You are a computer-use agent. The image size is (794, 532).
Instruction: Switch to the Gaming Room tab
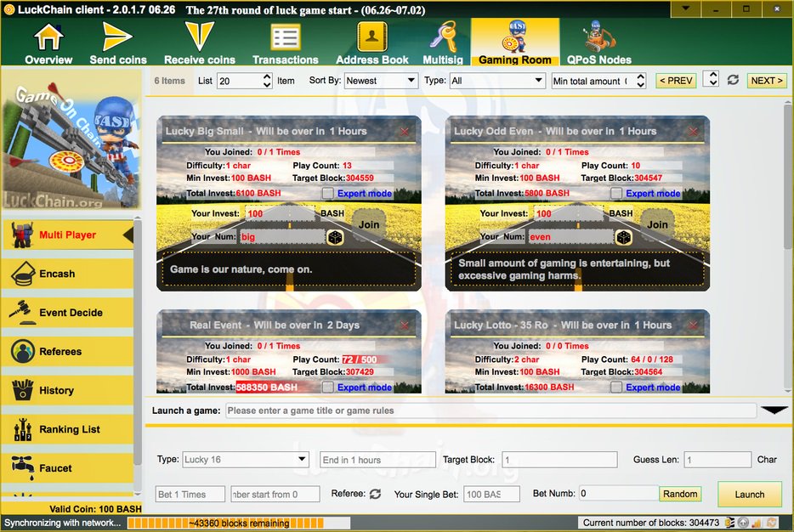pos(515,42)
